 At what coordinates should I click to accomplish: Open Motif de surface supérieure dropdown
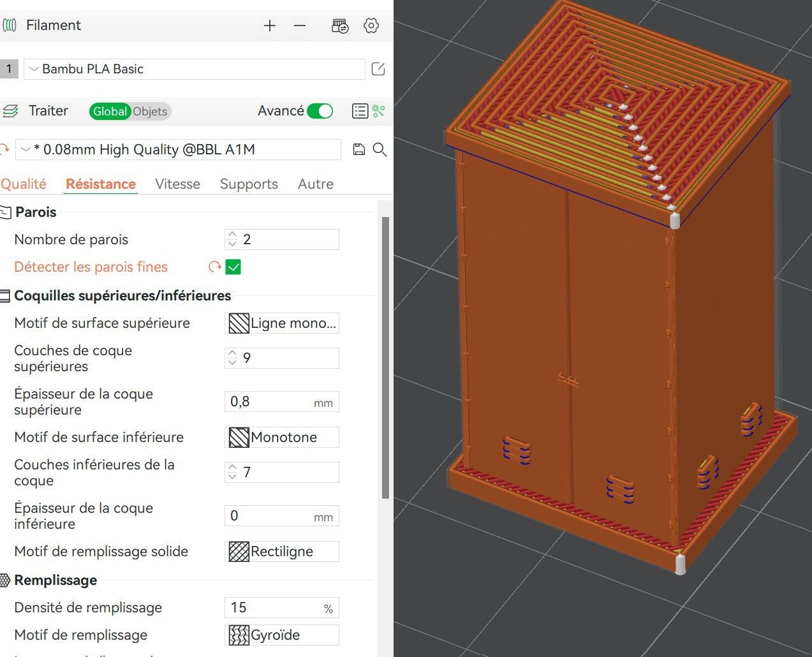click(282, 323)
